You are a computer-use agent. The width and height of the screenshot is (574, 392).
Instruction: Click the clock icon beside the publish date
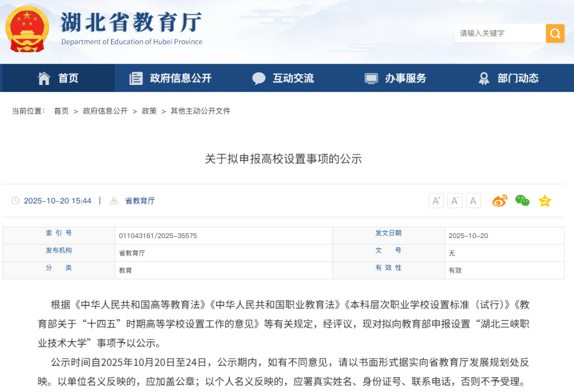16,200
